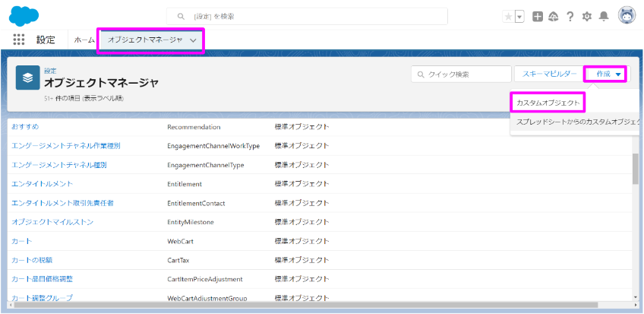Image resolution: width=644 pixels, height=314 pixels.
Task: Open the setup gear icon
Action: [586, 17]
